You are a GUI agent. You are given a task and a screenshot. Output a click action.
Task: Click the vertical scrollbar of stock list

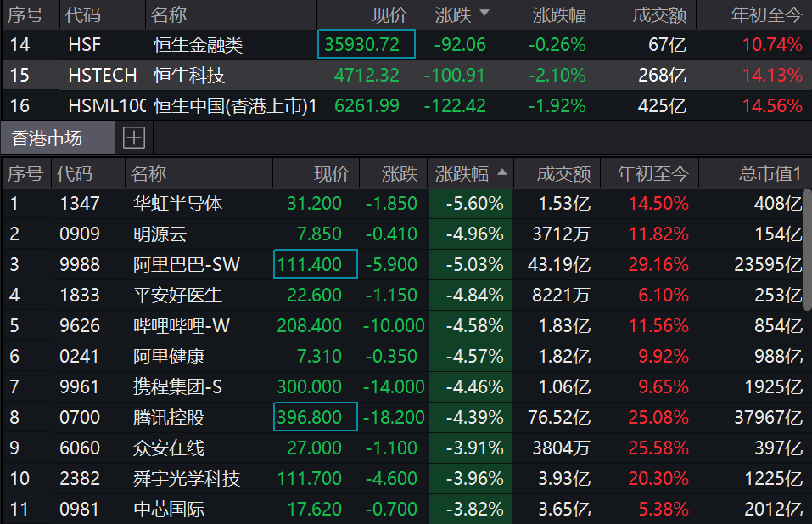[x=808, y=250]
